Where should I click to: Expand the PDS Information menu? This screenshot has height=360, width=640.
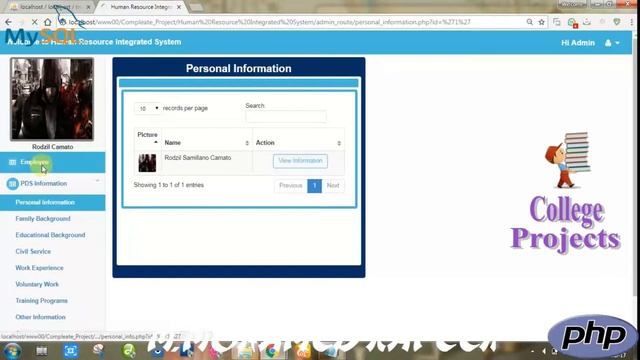[52, 184]
